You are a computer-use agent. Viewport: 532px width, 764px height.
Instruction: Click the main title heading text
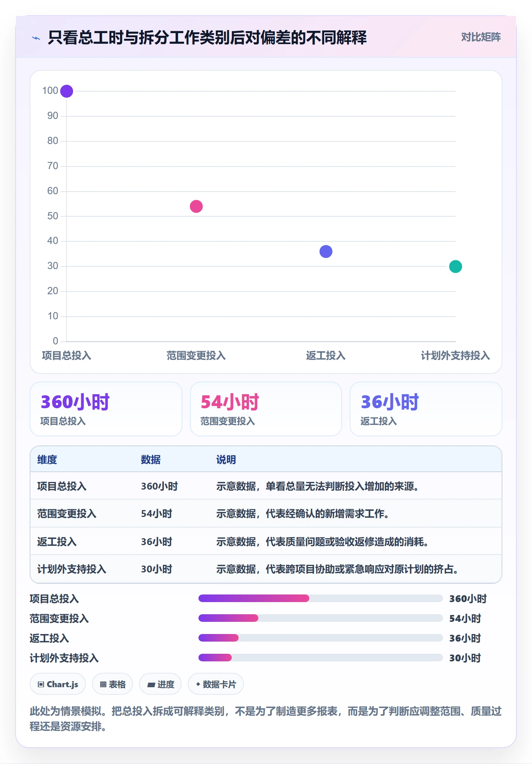tap(207, 38)
